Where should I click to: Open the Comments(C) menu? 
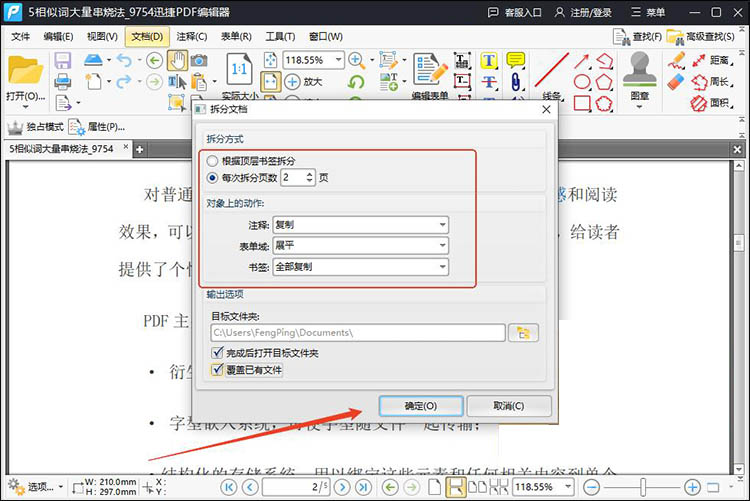192,36
